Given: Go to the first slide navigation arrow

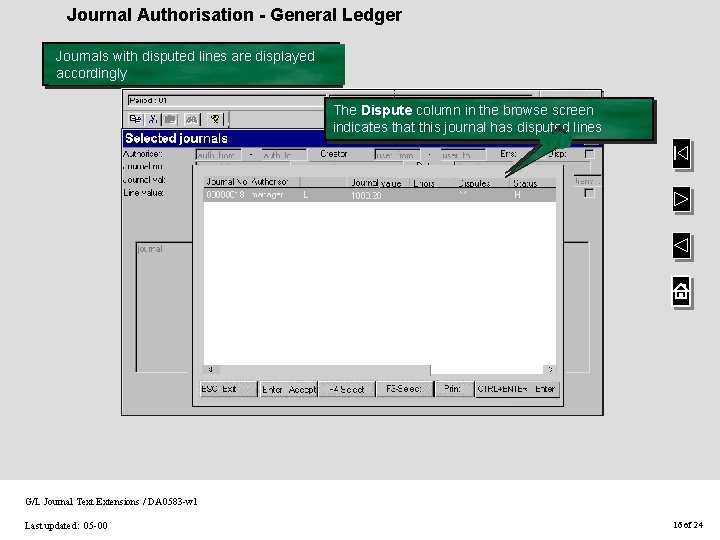Looking at the screenshot, I should tap(681, 153).
